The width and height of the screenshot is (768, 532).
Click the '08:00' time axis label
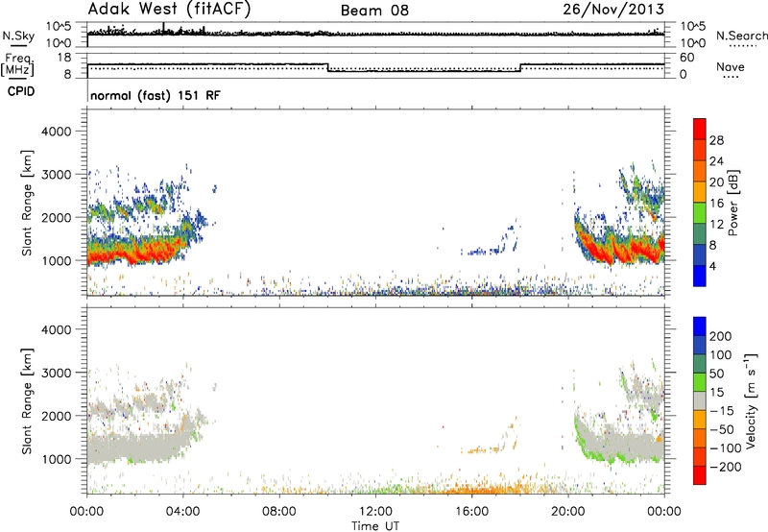pyautogui.click(x=279, y=512)
